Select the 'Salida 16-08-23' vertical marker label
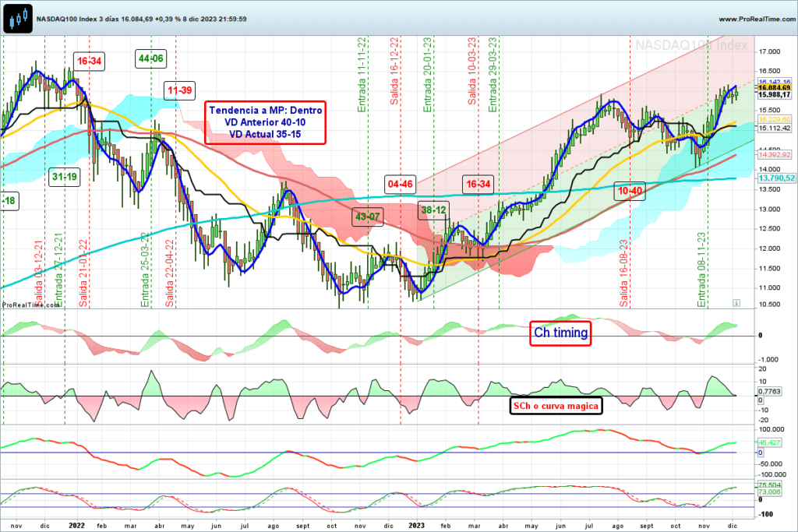Image resolution: width=798 pixels, height=532 pixels. 624,273
